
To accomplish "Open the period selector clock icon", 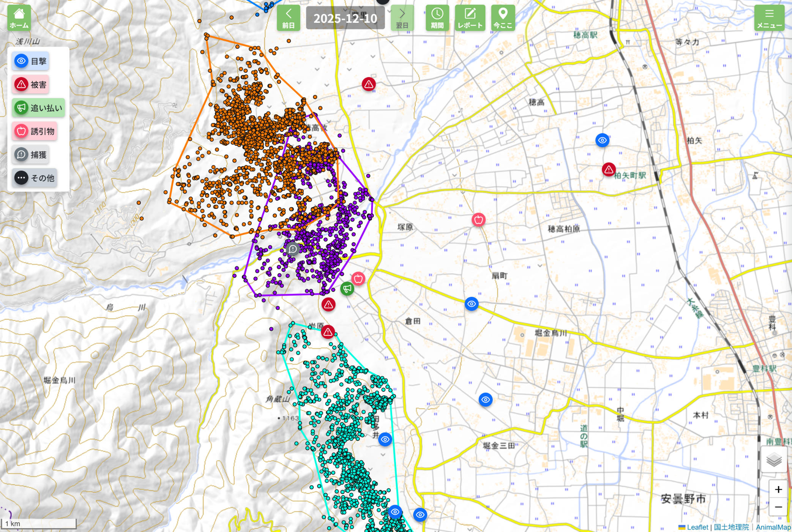I will click(x=437, y=18).
